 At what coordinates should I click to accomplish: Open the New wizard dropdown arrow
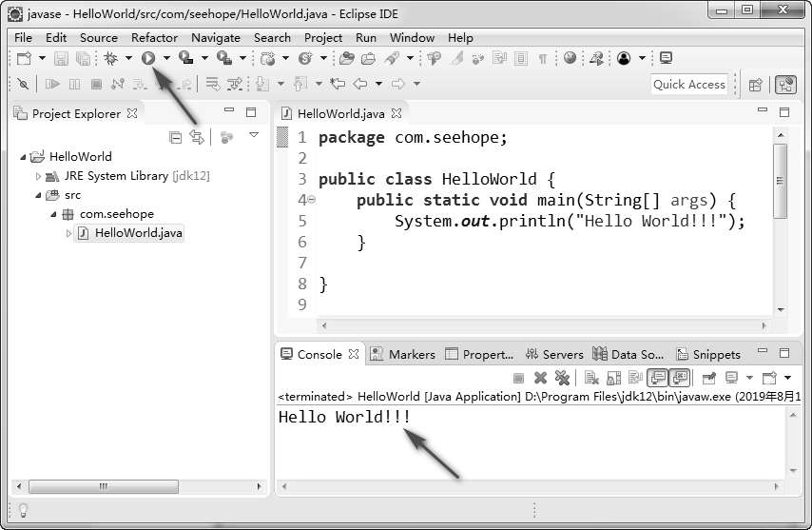click(x=42, y=58)
